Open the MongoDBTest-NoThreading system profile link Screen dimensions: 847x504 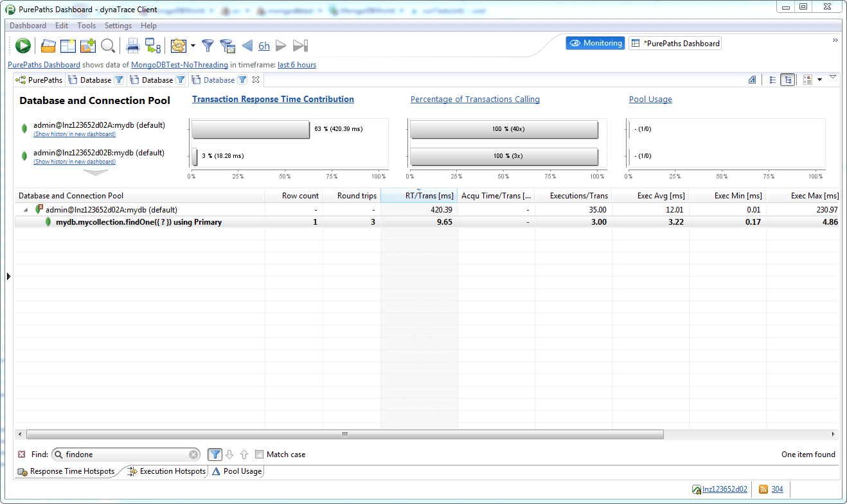point(179,65)
